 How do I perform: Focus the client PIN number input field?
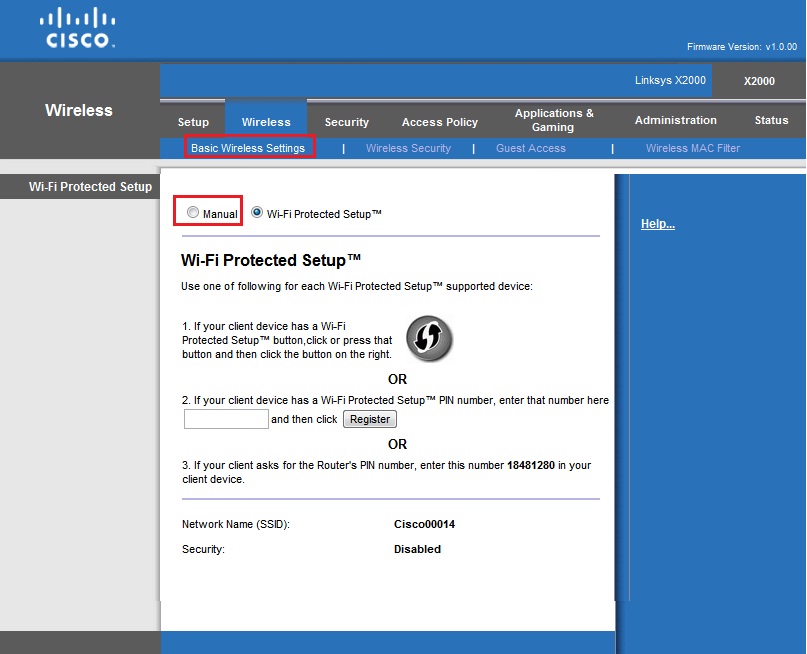point(226,419)
